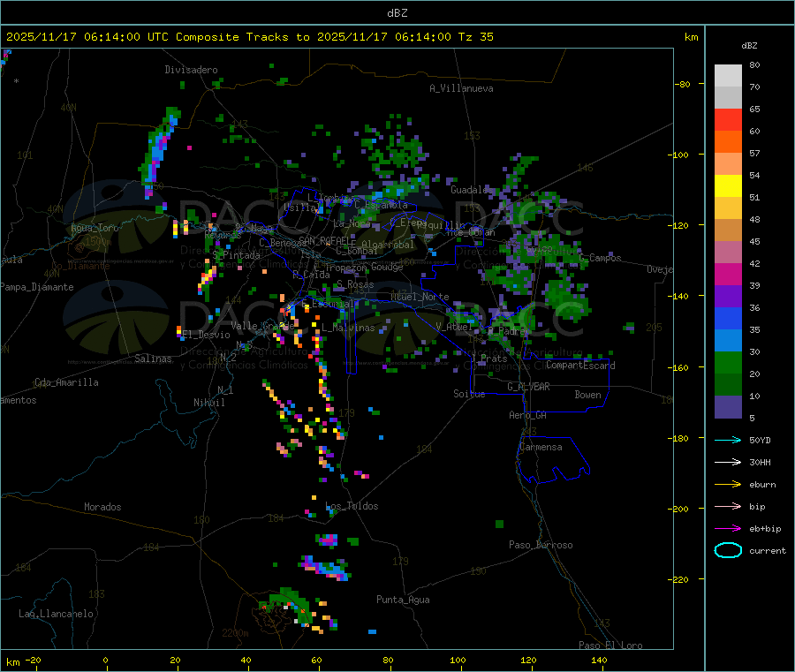Click the bip pink arrow legend icon
This screenshot has height=672, width=795.
coord(728,506)
